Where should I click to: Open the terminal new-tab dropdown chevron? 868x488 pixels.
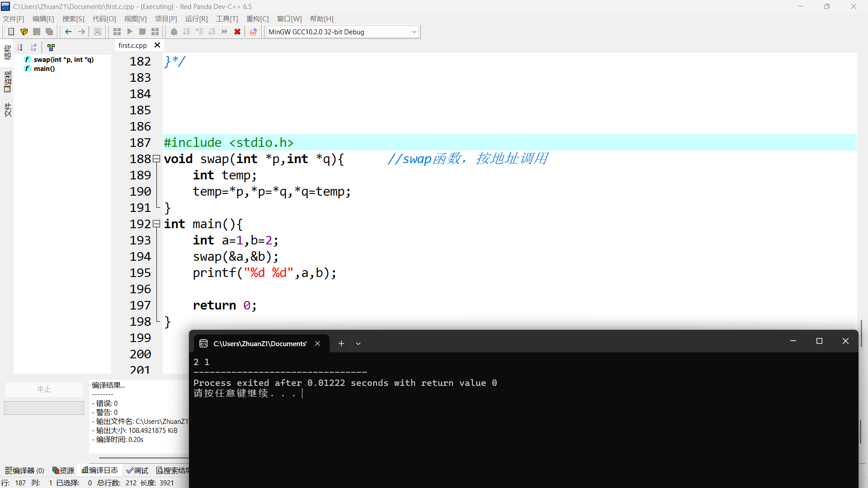point(358,343)
